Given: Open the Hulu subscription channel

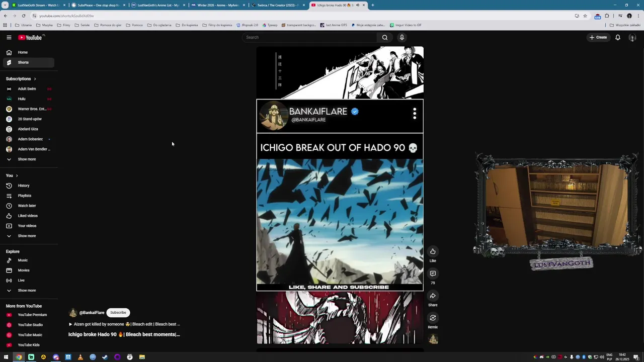Looking at the screenshot, I should click(28, 99).
